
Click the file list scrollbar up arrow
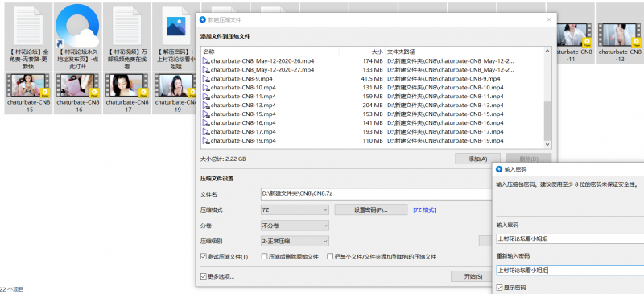tap(547, 52)
